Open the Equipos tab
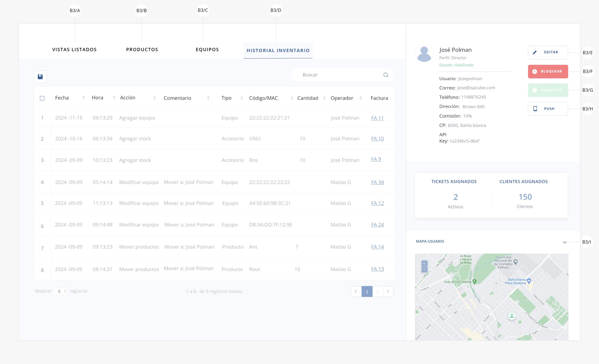This screenshot has height=364, width=599. [x=207, y=50]
